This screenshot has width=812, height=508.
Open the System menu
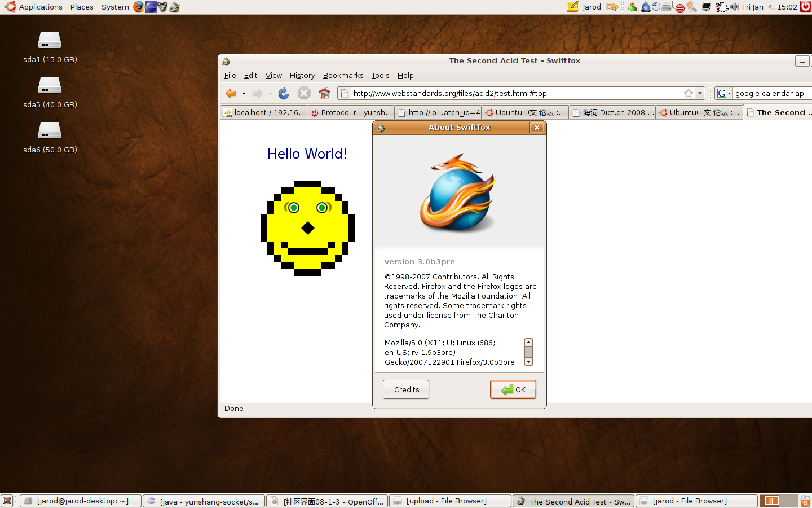(x=115, y=7)
